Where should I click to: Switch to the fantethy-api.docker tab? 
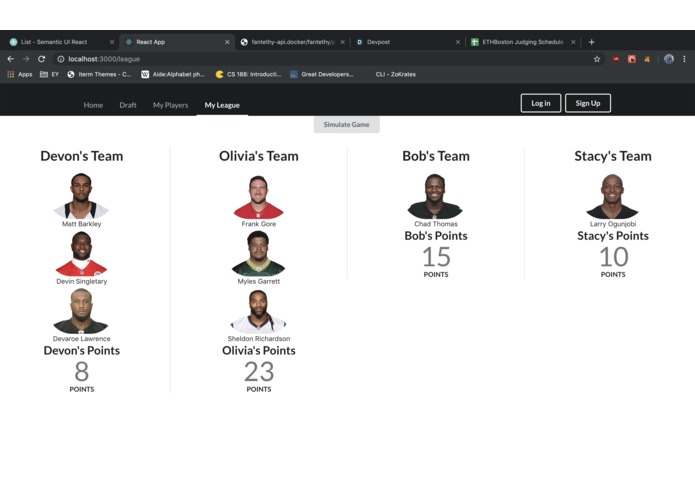click(x=293, y=42)
